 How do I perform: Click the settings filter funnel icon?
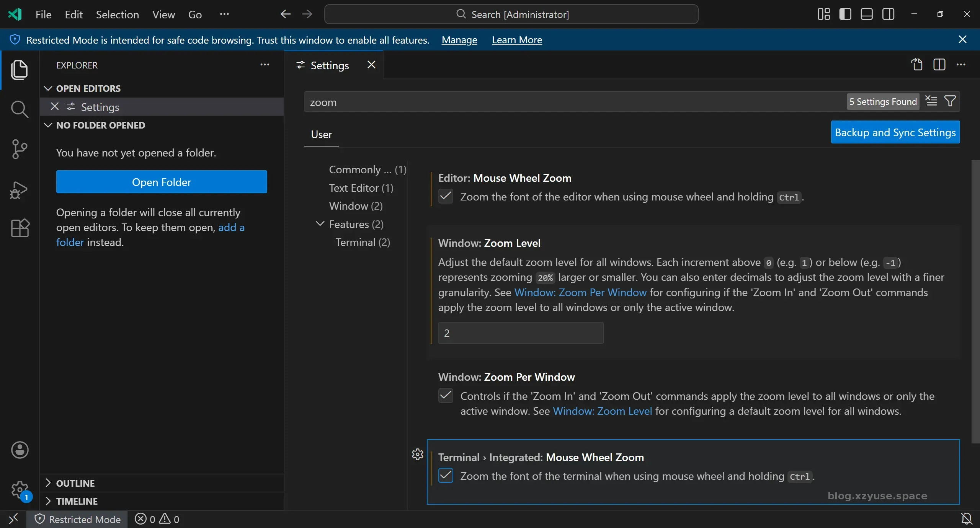pyautogui.click(x=950, y=101)
